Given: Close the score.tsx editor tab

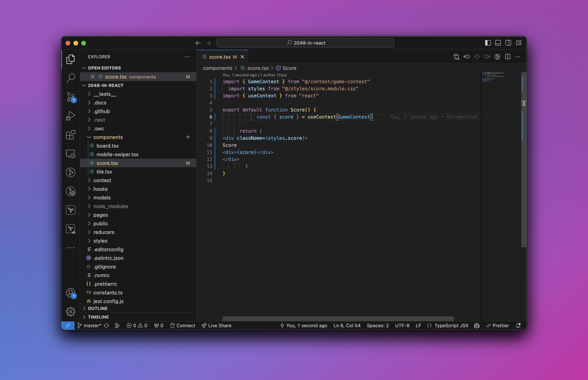Looking at the screenshot, I should click(242, 57).
